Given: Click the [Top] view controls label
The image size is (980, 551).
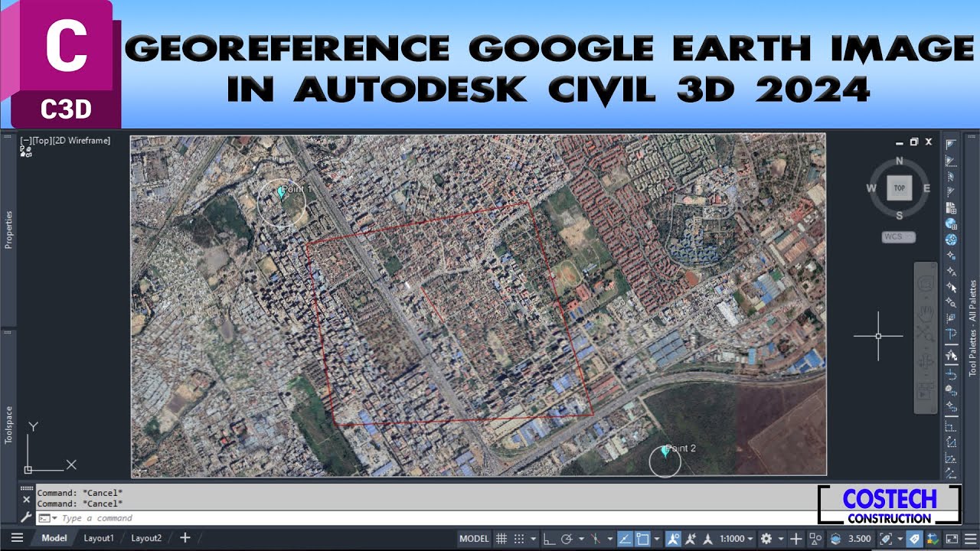Looking at the screenshot, I should [41, 141].
